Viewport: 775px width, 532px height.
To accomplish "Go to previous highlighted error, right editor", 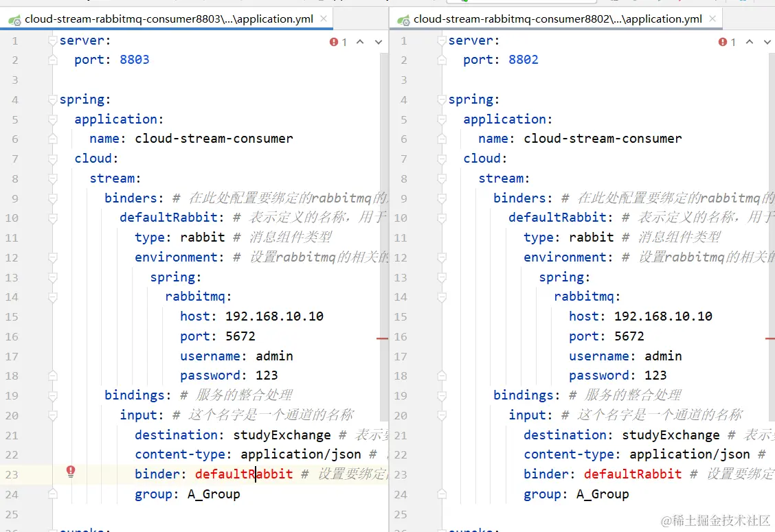I will click(750, 42).
